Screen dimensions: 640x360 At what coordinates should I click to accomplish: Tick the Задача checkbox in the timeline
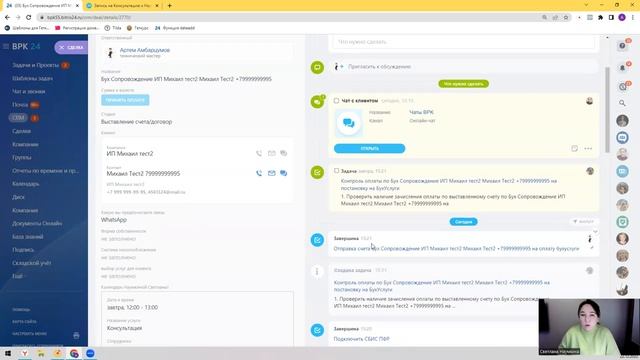336,171
